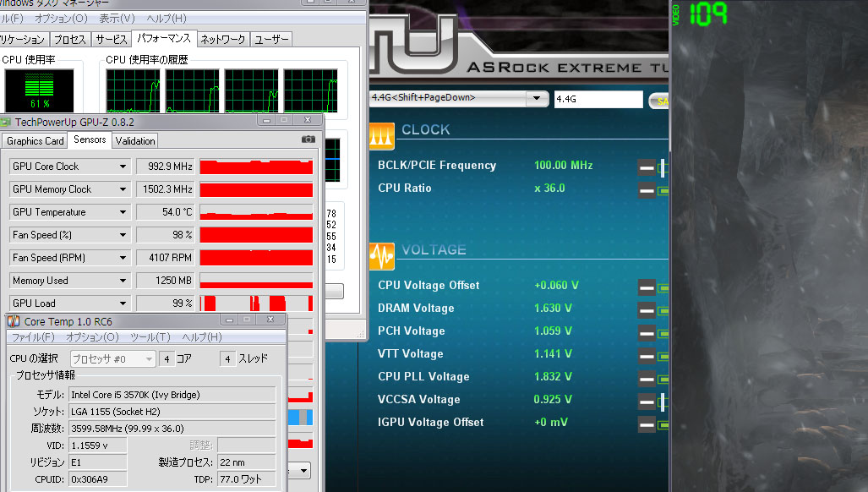This screenshot has width=868, height=492.
Task: Click the 100.00 MHz BCLK value
Action: pos(563,165)
